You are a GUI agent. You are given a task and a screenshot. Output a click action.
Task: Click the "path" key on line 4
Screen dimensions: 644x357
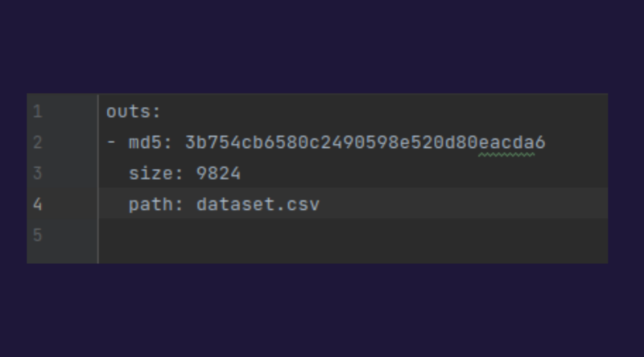[x=151, y=204]
